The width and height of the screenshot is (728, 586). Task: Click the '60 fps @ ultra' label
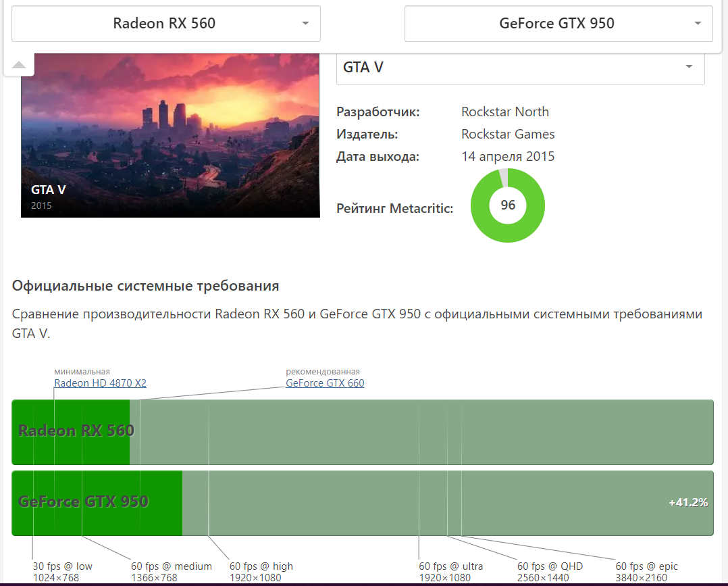(x=451, y=566)
